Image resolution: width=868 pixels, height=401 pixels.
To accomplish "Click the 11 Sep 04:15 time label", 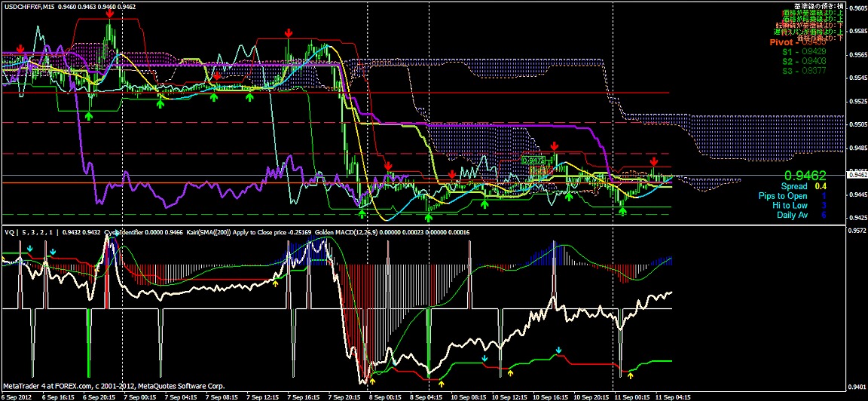I will (x=671, y=396).
